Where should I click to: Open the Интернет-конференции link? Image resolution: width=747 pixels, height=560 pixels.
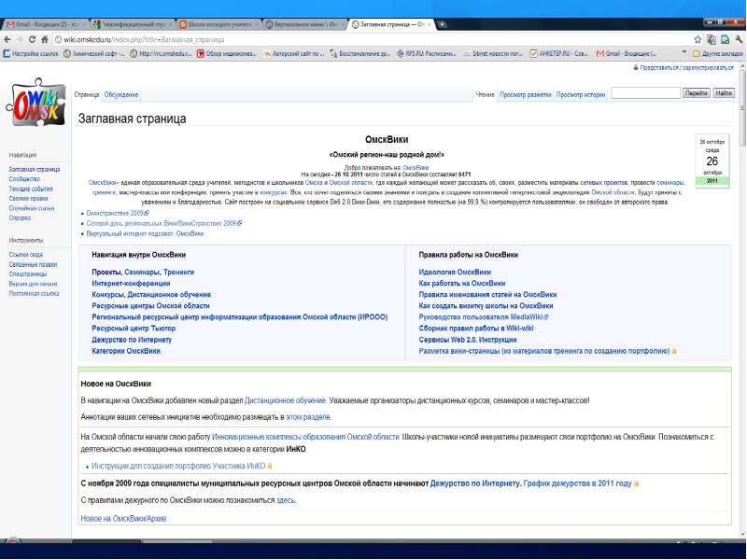pos(131,284)
